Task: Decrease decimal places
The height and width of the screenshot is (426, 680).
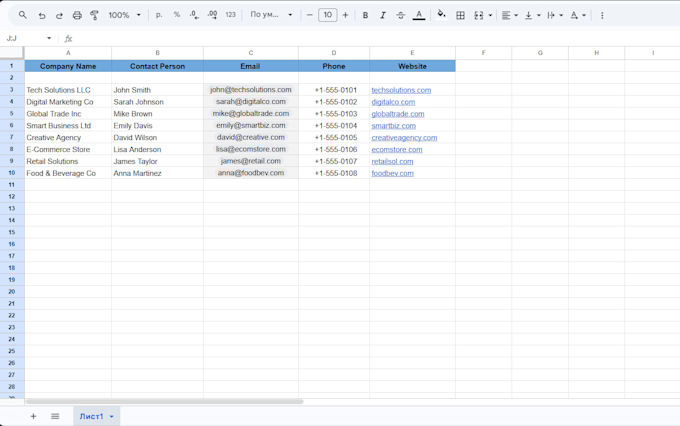Action: 194,15
